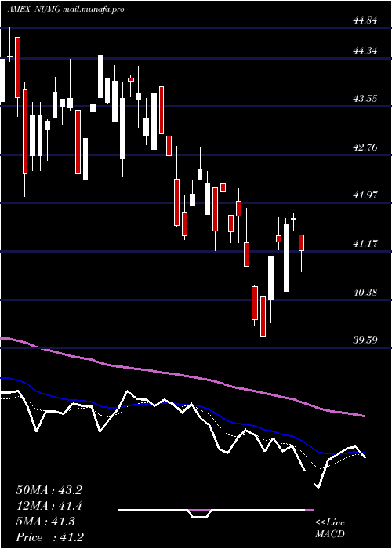Click the 'Price : 41.2' reading
Viewport: 392px width, 549px height.
(49, 536)
